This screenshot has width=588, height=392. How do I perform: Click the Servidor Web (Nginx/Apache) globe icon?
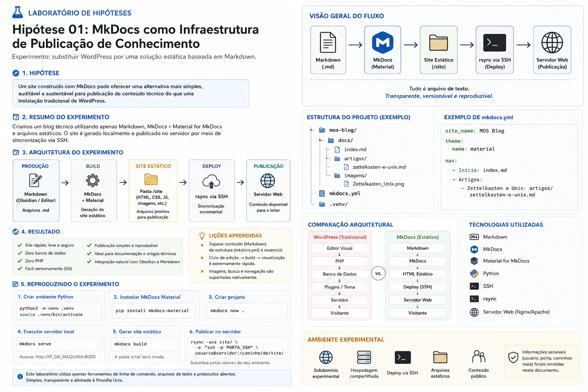[x=474, y=312]
